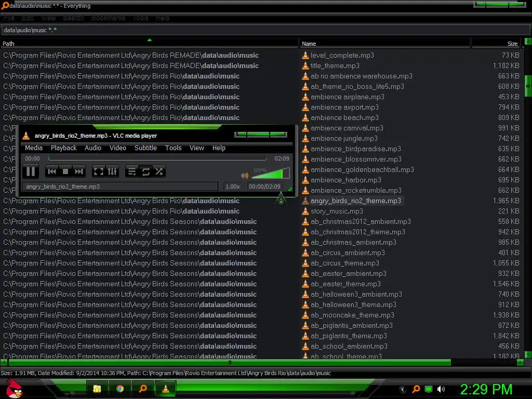Select ambience_rocketrumble.mp3 file
The image size is (532, 399).
[x=356, y=190]
